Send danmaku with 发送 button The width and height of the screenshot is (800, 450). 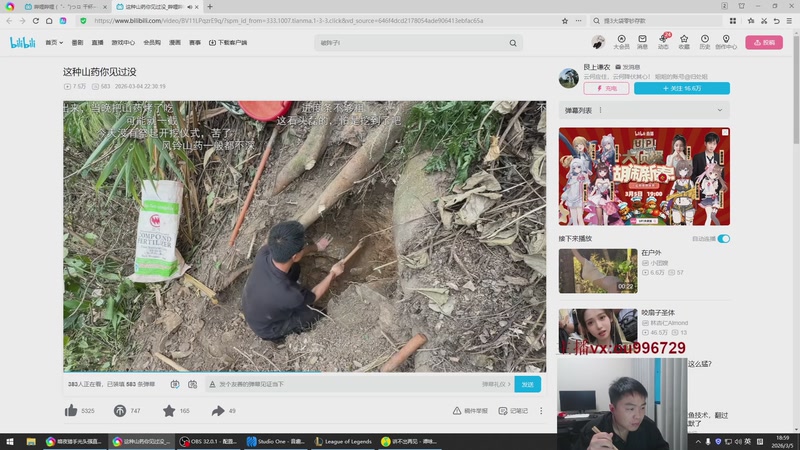tap(528, 384)
